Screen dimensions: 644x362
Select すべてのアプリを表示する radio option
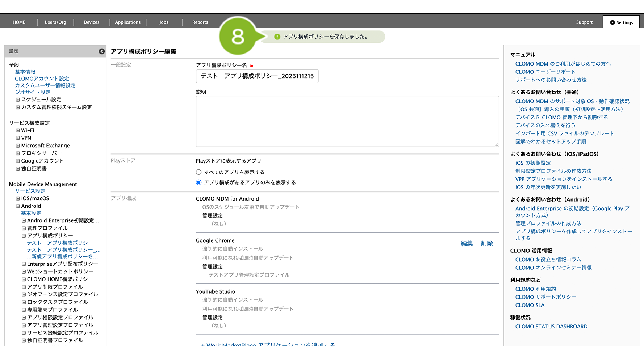(198, 172)
